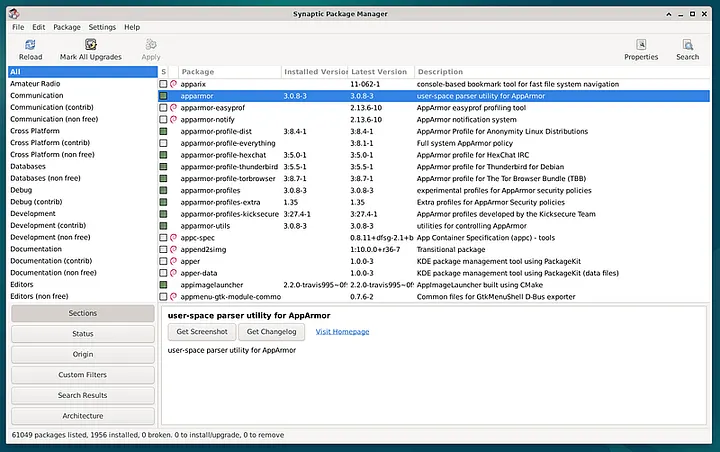Open the Package menu
Screen dimensions: 720x452
tap(67, 27)
